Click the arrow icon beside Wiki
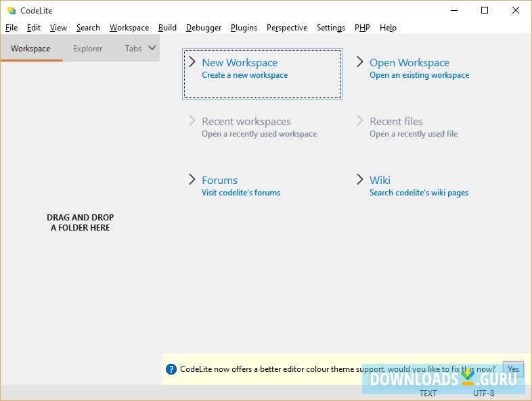Screen dimensions: 532x401 click(359, 179)
